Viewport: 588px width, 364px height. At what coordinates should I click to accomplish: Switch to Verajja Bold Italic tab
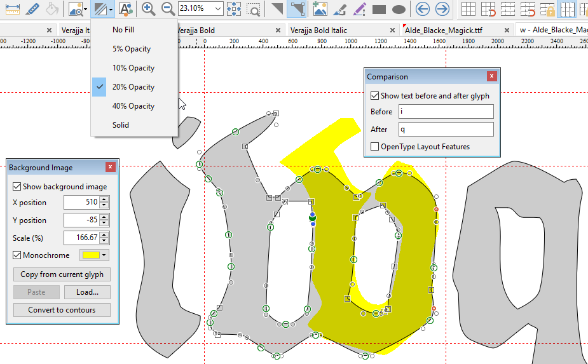click(x=318, y=30)
